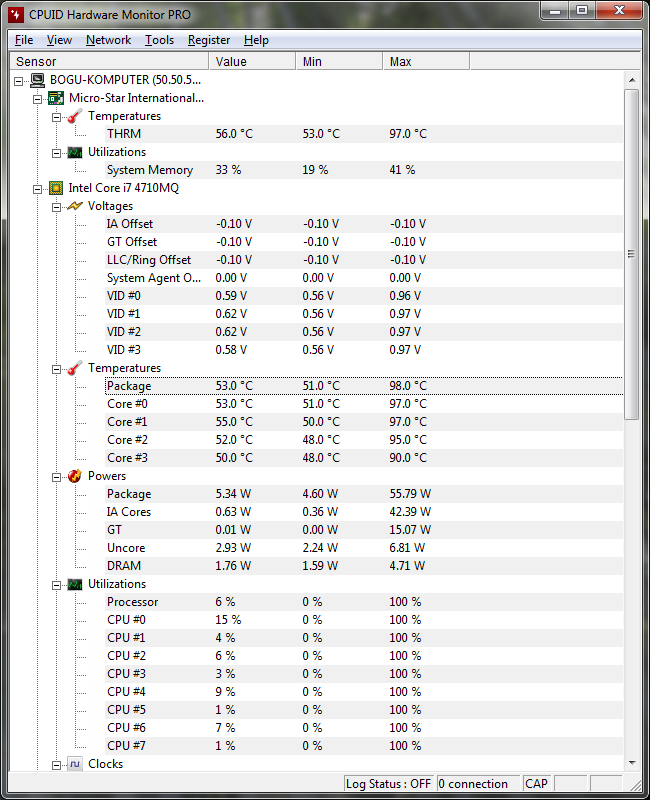The image size is (650, 800).
Task: Click the Log Status : OFF panel
Action: (389, 784)
